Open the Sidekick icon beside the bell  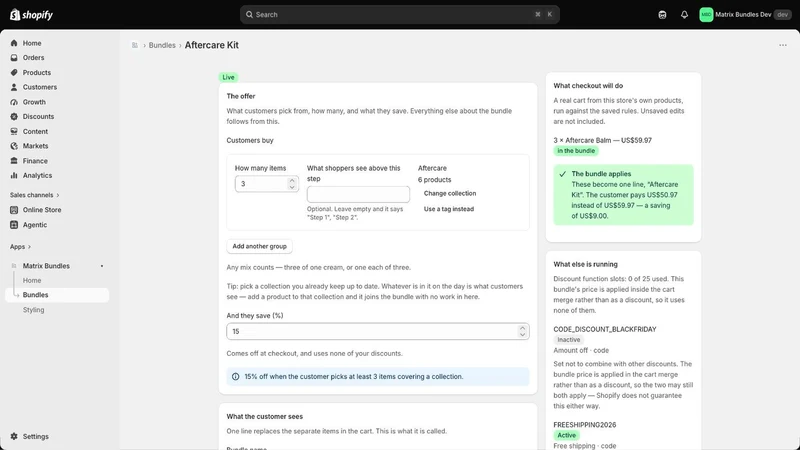662,15
